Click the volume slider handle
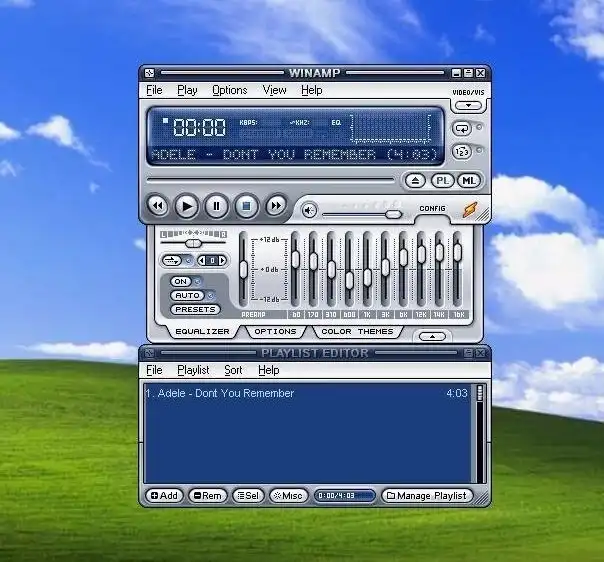 point(393,215)
